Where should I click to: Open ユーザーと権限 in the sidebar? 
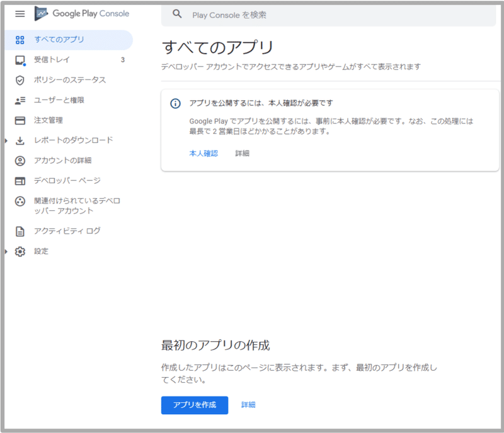click(69, 100)
